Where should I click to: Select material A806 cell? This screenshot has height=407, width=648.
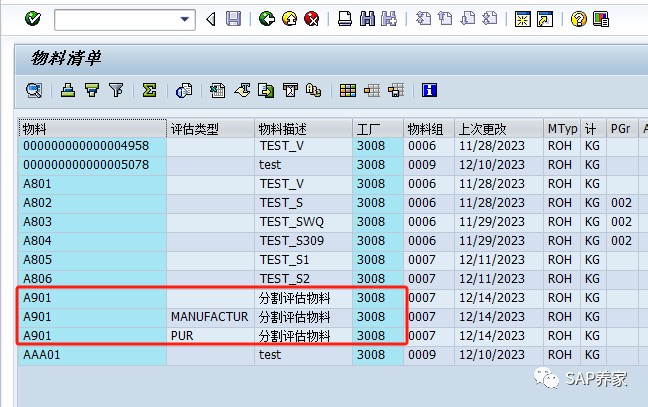[x=92, y=279]
